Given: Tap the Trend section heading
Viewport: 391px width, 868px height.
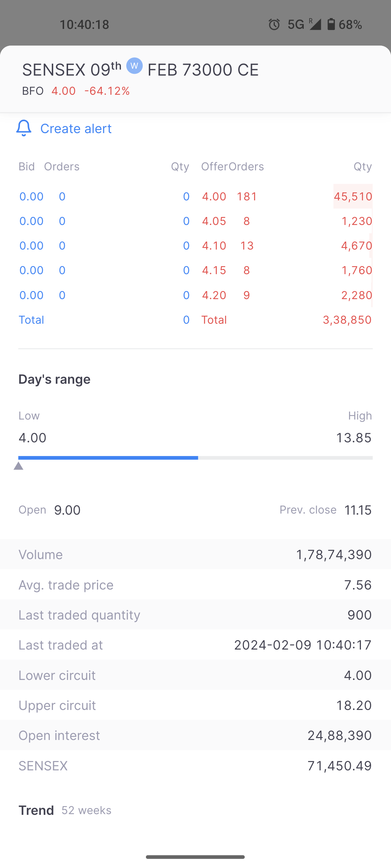Looking at the screenshot, I should tap(36, 810).
